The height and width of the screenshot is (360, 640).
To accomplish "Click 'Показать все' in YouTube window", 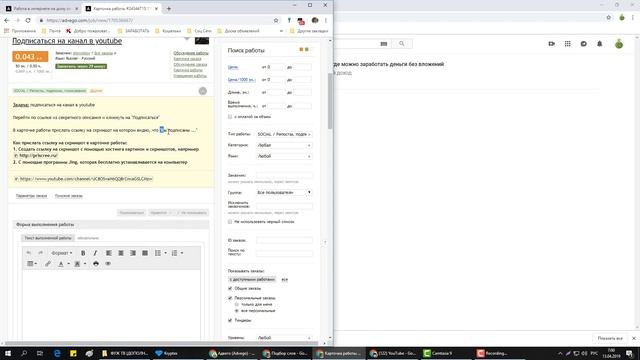I will pyautogui.click(x=610, y=338).
